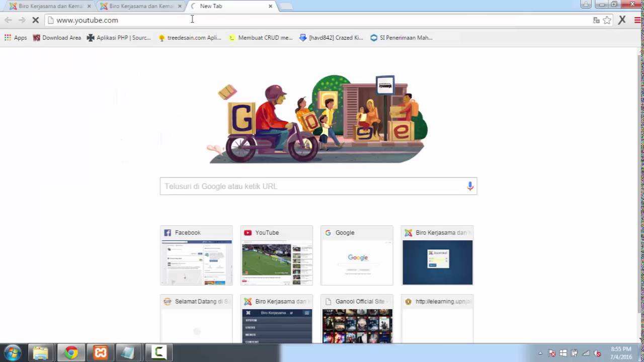Open the Facebook most-visited thumbnail
Screen dimensions: 644x362
(x=196, y=255)
